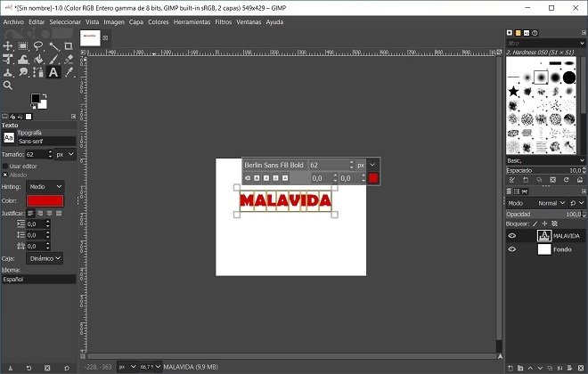Image resolution: width=588 pixels, height=374 pixels.
Task: Select the Zoom magnifier tool
Action: (x=7, y=85)
